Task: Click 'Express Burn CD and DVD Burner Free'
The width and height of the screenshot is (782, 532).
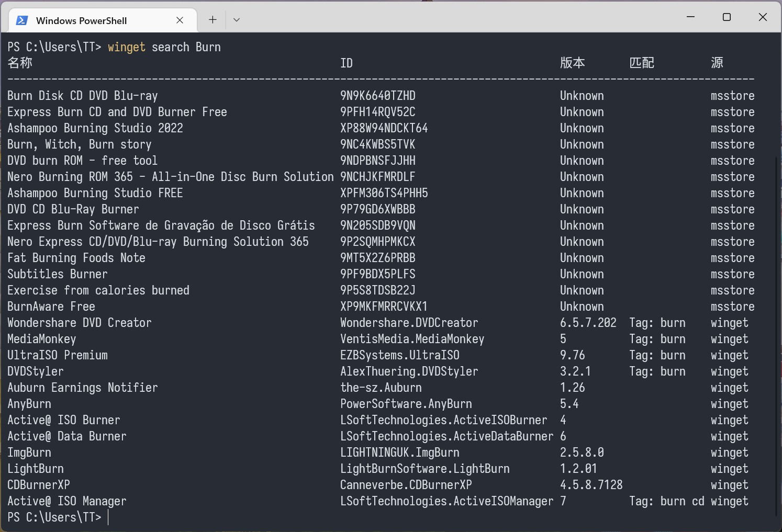Action: pyautogui.click(x=117, y=112)
